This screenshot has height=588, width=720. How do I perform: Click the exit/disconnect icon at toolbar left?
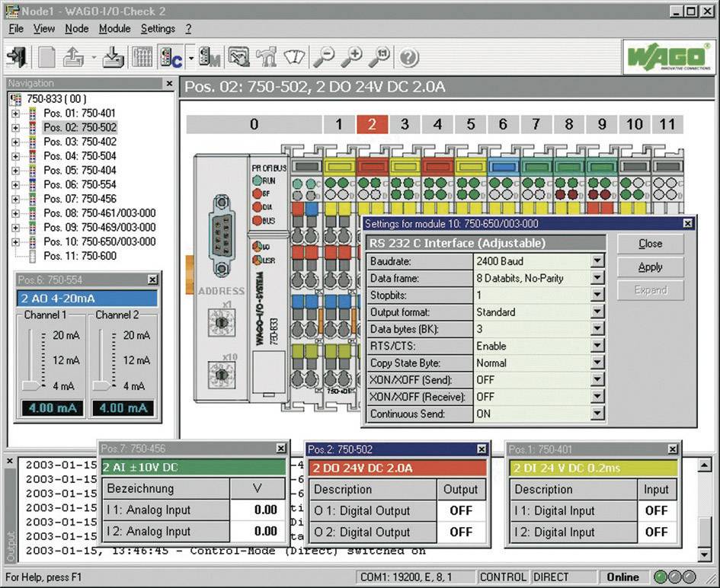coord(18,57)
